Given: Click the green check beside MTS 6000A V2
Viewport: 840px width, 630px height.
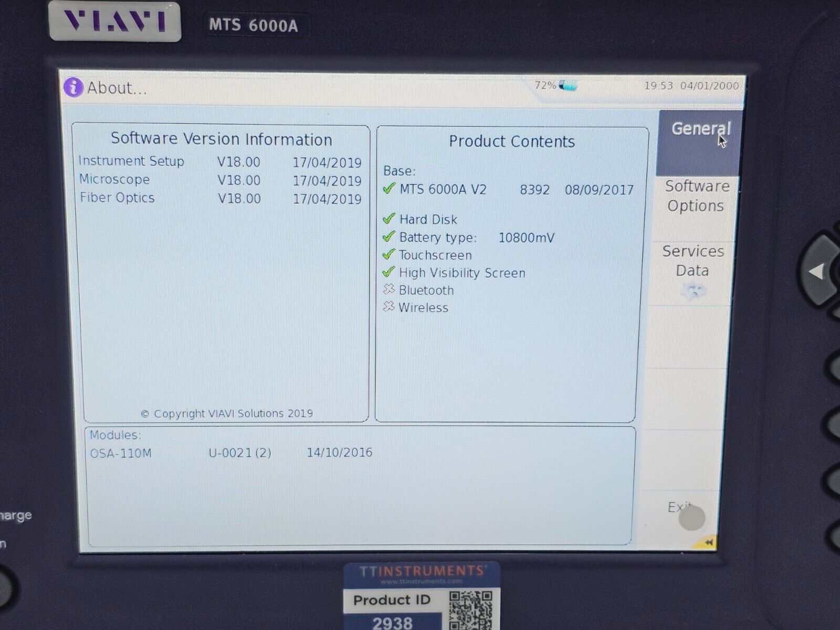Looking at the screenshot, I should (389, 188).
